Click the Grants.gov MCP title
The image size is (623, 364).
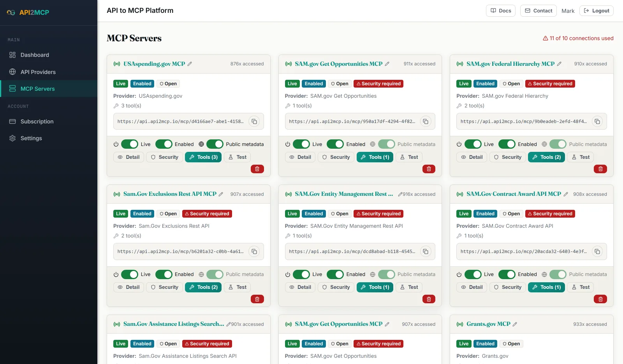pyautogui.click(x=488, y=324)
